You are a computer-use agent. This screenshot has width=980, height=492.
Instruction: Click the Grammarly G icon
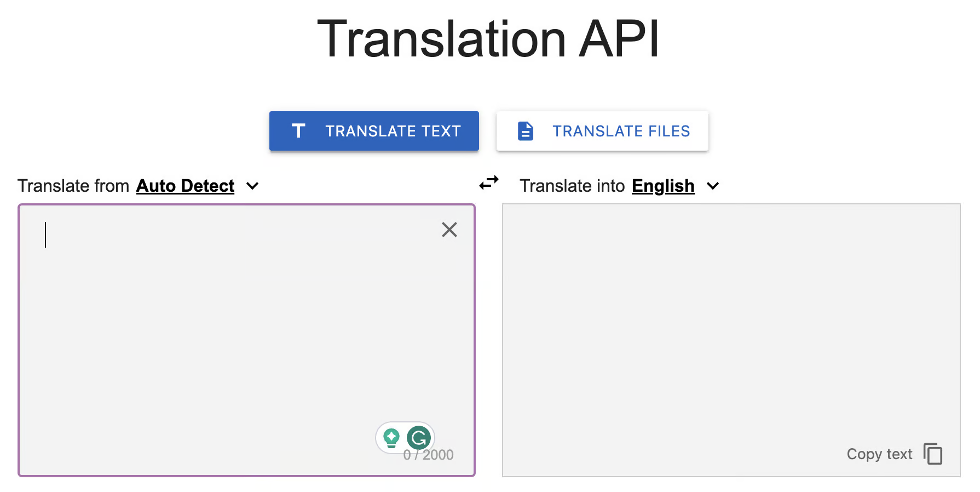pos(419,438)
